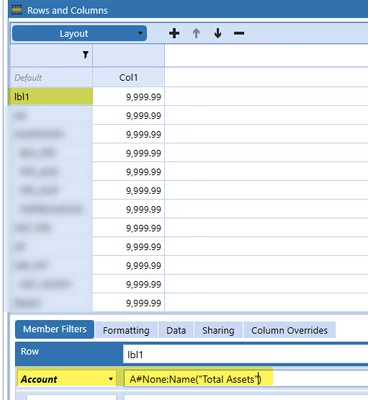Screen dimensions: 368x400
Task: Click the Row label in the Member Filters pane
Action: (30, 351)
